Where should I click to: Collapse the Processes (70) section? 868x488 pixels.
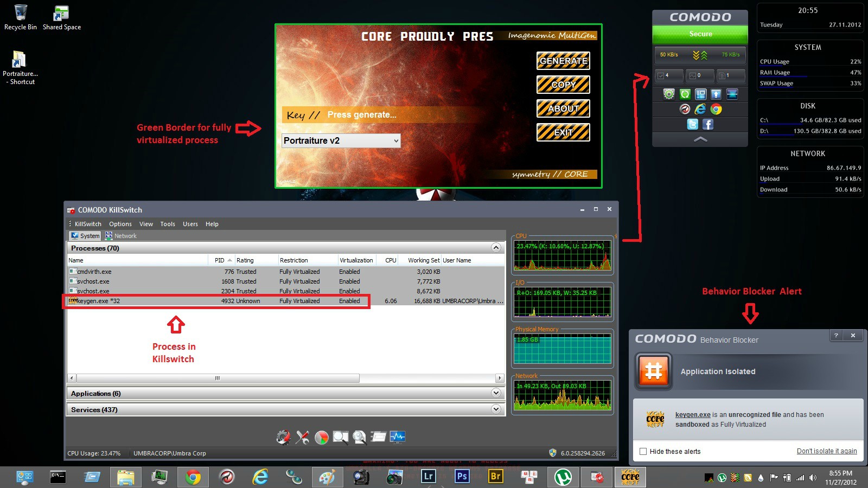pos(496,248)
